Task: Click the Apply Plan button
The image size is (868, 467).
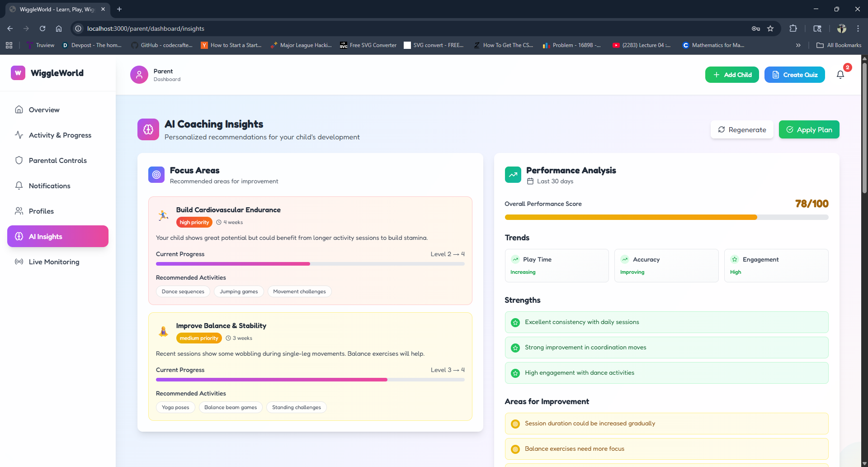Action: (x=809, y=129)
